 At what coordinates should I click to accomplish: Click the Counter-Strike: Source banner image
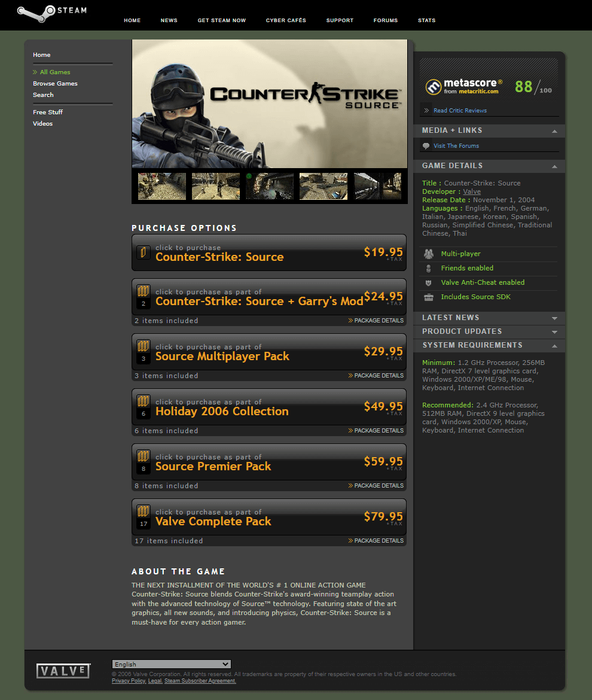tap(270, 104)
